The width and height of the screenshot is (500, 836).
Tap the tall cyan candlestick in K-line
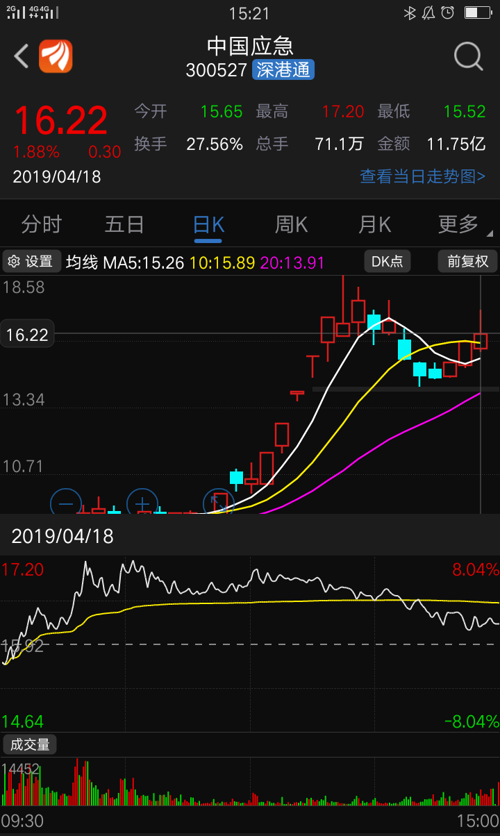[405, 349]
